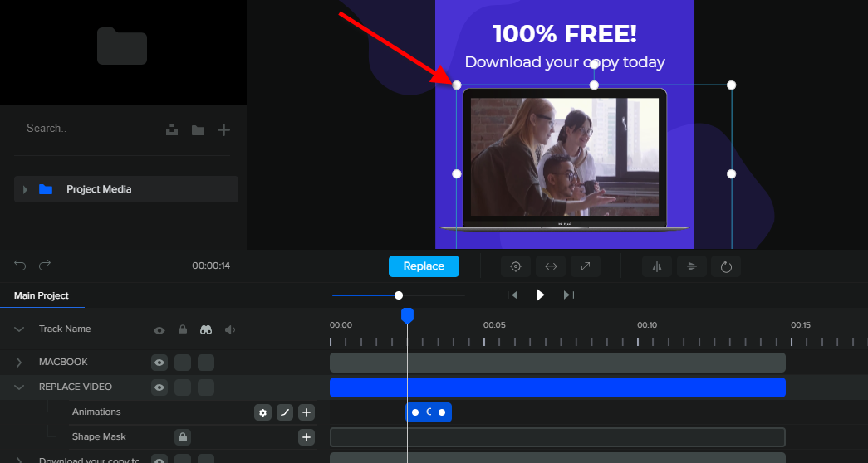Open Animations settings gear
This screenshot has height=463, width=868.
[263, 412]
